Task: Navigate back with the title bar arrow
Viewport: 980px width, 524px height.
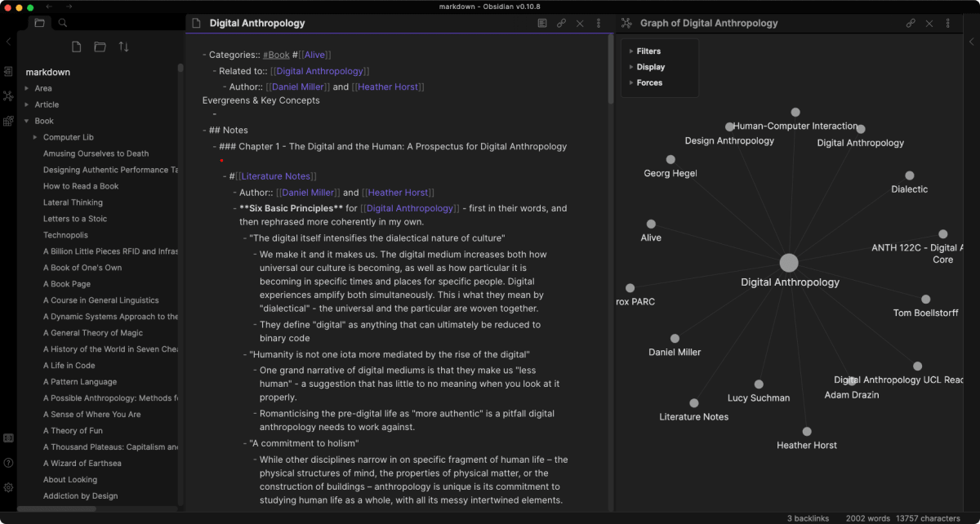Action: (49, 7)
